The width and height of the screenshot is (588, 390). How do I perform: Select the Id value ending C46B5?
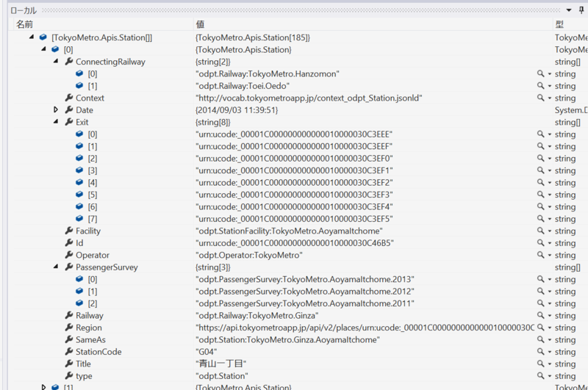click(295, 243)
